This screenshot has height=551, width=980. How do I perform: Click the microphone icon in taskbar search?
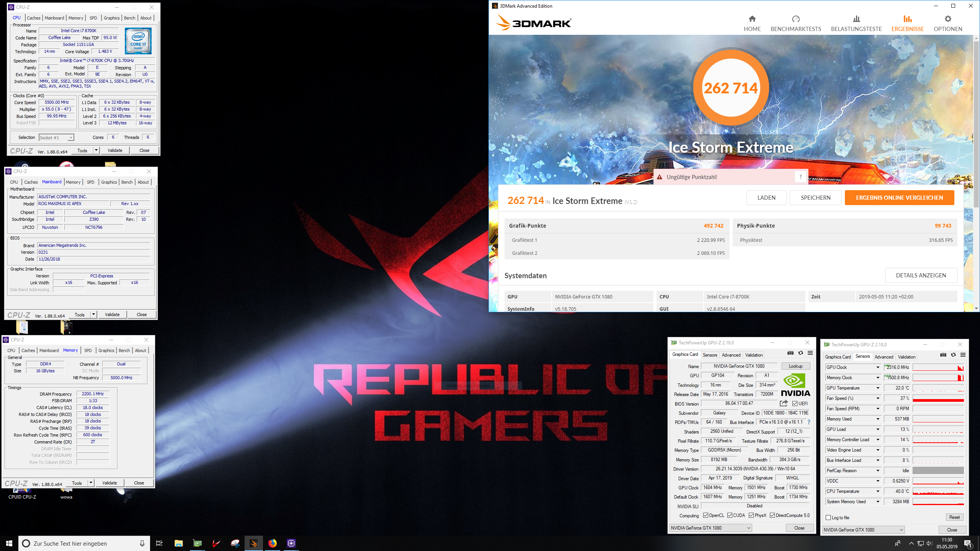(142, 543)
